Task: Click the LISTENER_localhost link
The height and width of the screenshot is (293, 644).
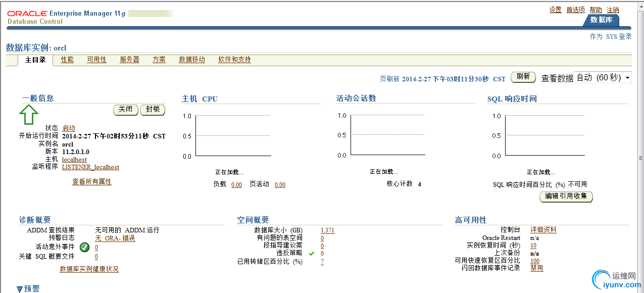Action: (x=90, y=167)
